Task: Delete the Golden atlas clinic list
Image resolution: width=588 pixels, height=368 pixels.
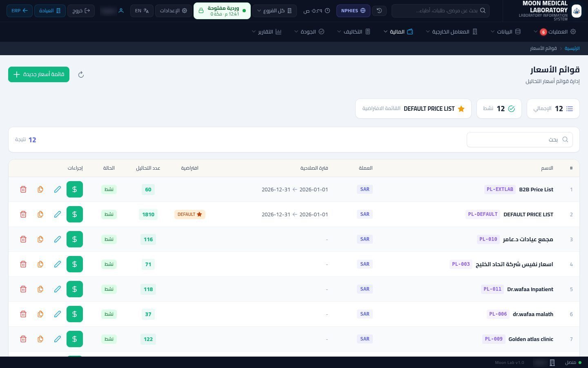Action: click(23, 339)
